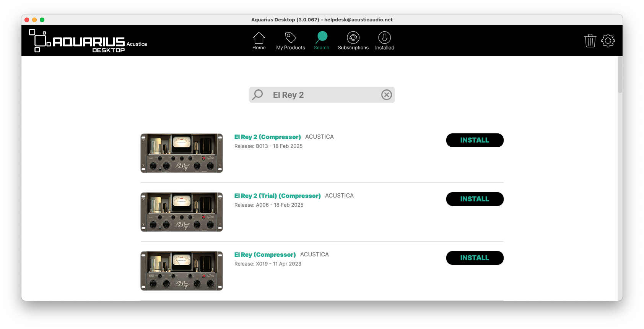The image size is (644, 329).
Task: Install El Rey 2 (Trial) (Compressor)
Action: [x=475, y=199]
